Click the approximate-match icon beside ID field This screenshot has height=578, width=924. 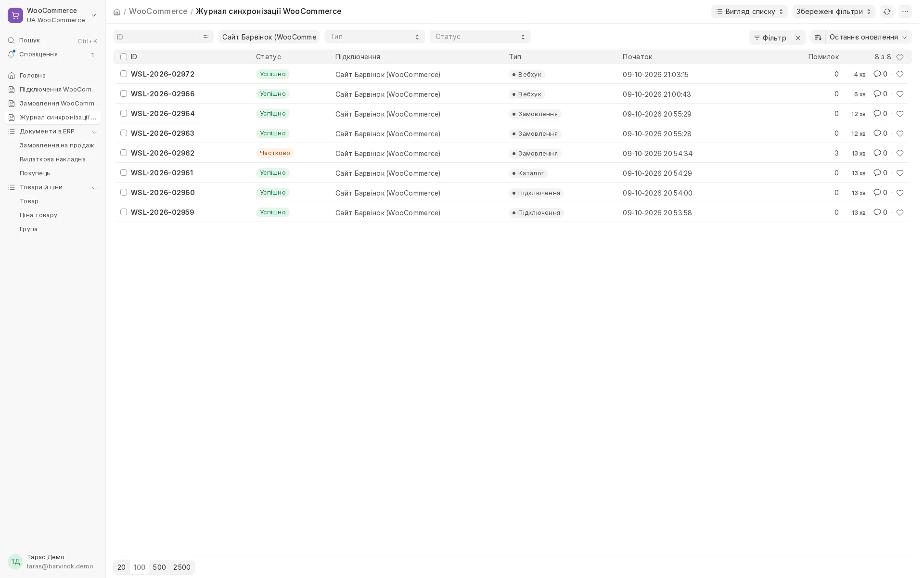click(x=206, y=37)
